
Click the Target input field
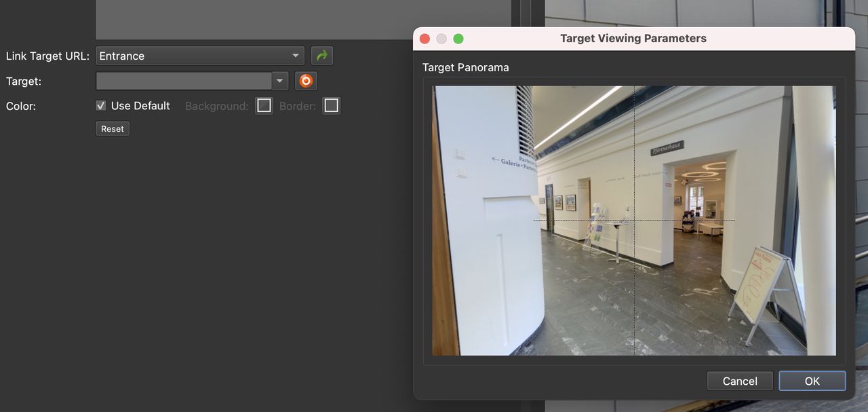coord(183,80)
